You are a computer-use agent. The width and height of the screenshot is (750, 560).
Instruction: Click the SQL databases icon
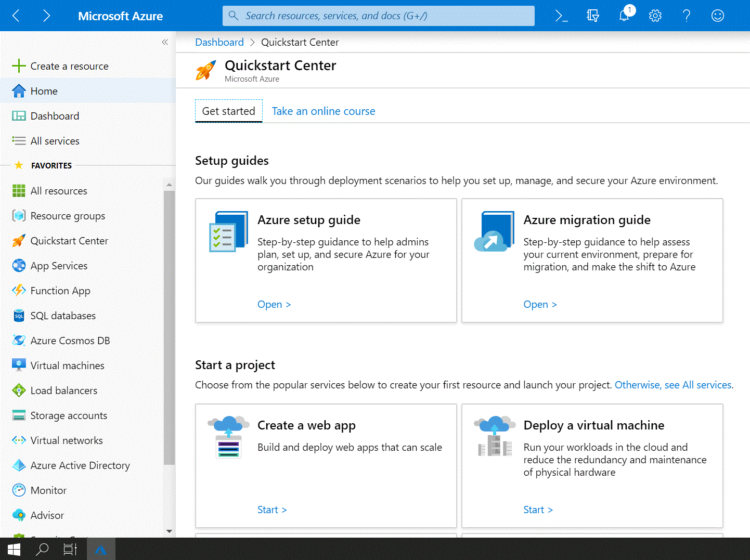point(19,316)
